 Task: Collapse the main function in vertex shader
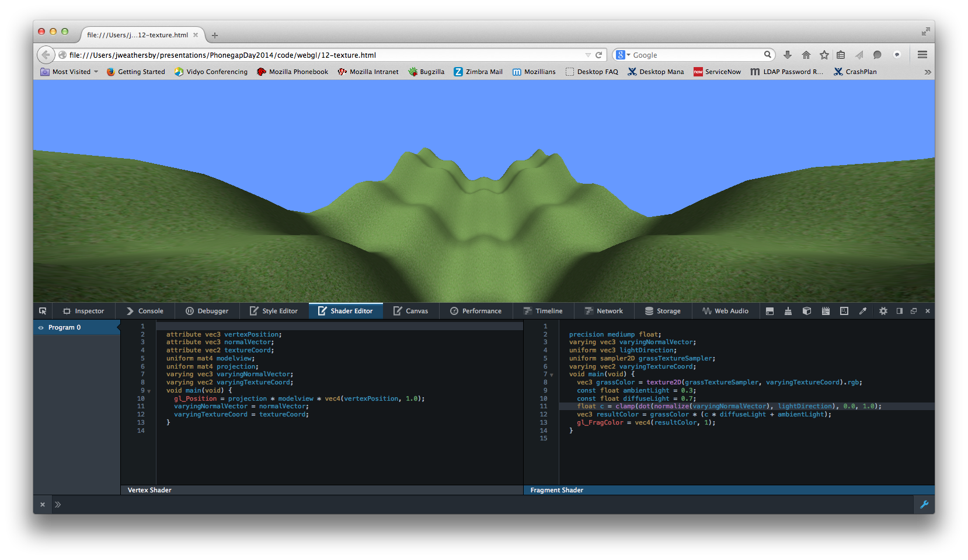(x=149, y=391)
